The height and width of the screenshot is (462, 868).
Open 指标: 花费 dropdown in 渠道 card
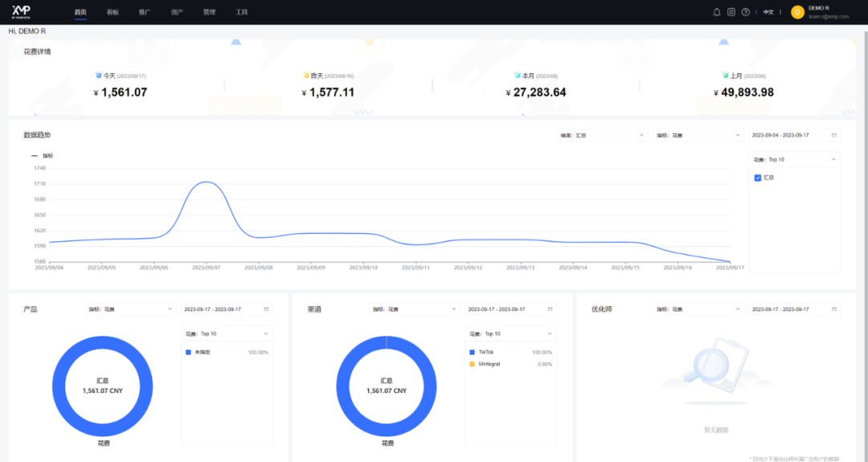(x=414, y=309)
